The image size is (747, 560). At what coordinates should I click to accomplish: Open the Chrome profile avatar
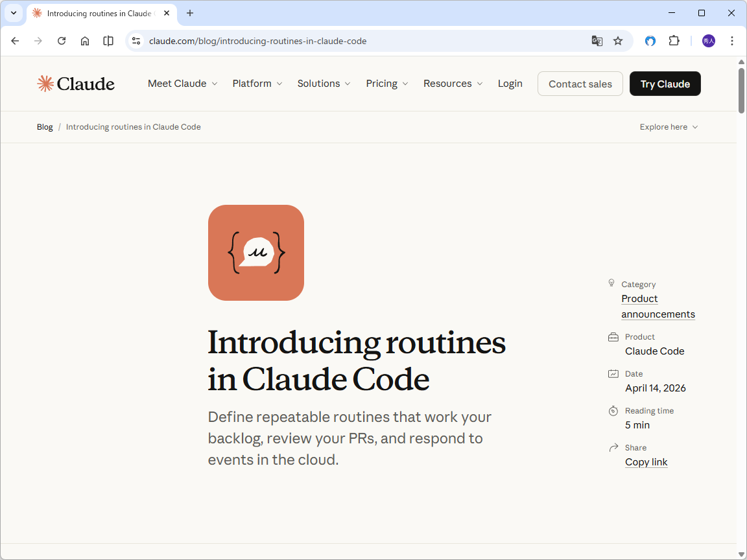pyautogui.click(x=708, y=41)
